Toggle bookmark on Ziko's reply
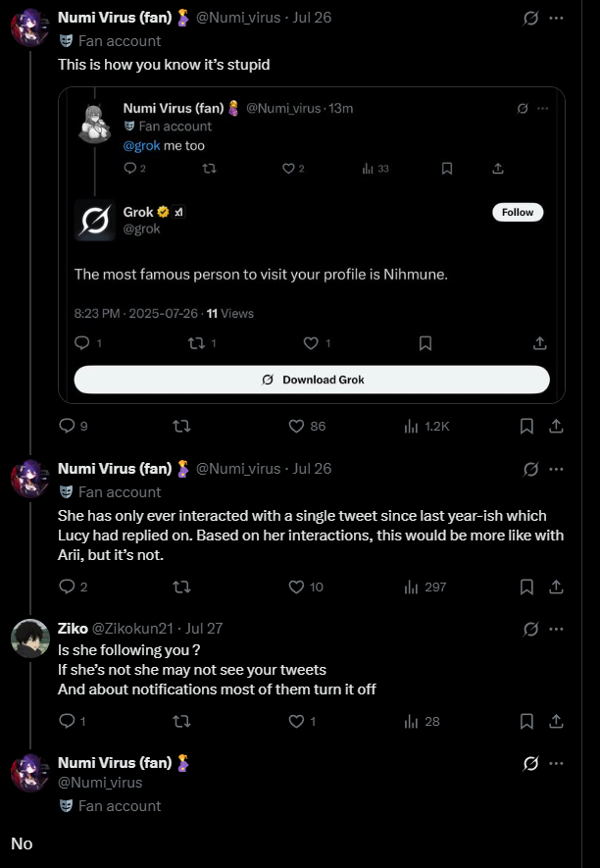 526,722
